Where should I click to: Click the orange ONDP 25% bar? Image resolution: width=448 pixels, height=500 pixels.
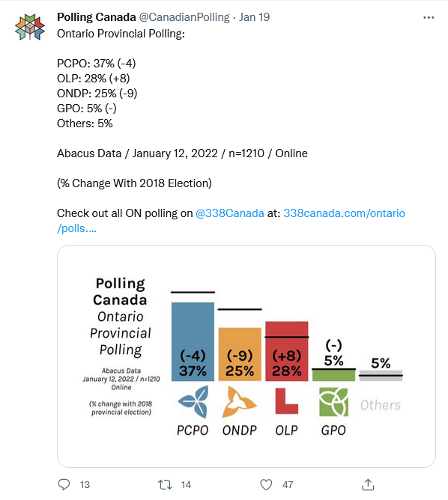coord(240,354)
